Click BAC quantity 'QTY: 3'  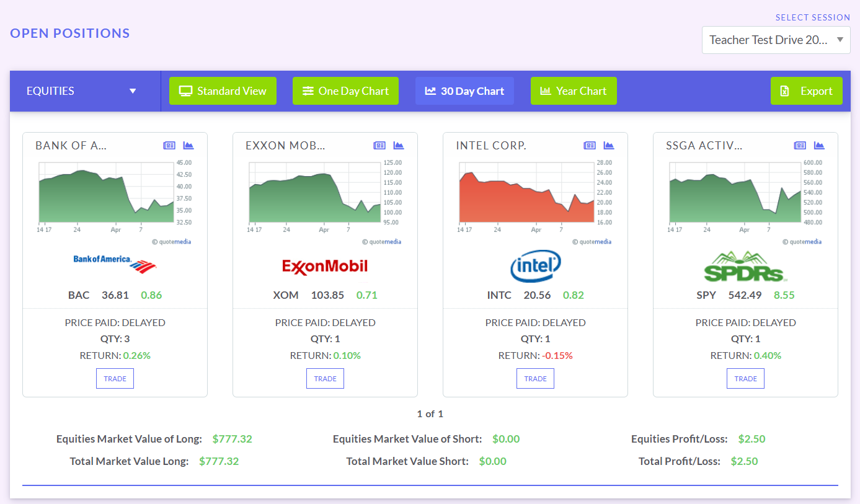(x=115, y=339)
